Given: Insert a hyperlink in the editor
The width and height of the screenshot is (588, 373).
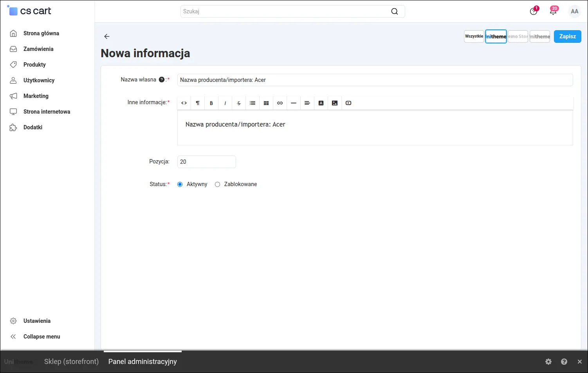Looking at the screenshot, I should pos(280,103).
